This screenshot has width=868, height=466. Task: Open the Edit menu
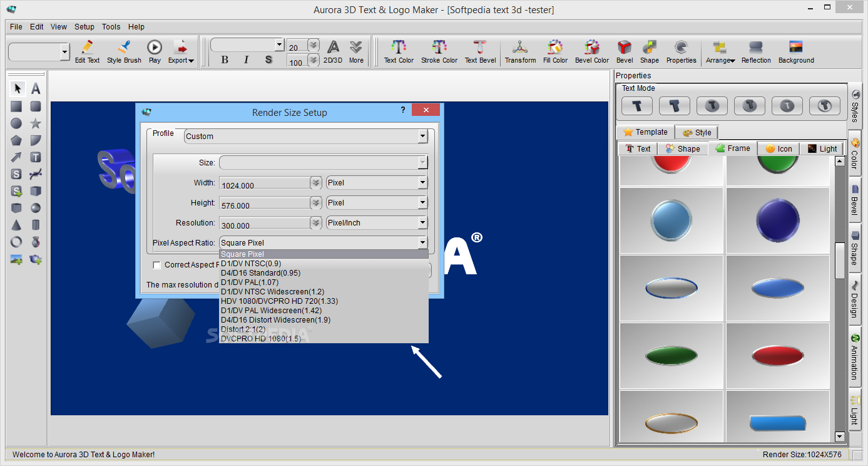(37, 27)
